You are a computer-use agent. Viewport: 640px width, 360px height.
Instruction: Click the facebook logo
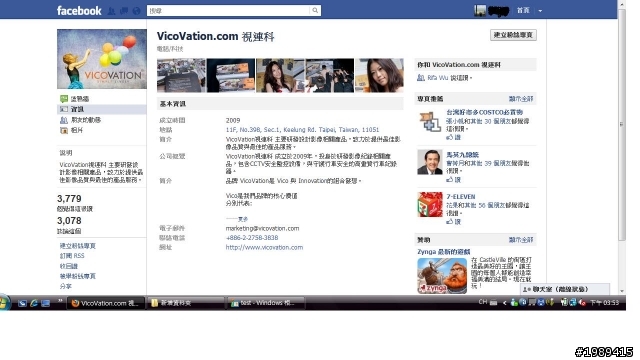pos(79,11)
